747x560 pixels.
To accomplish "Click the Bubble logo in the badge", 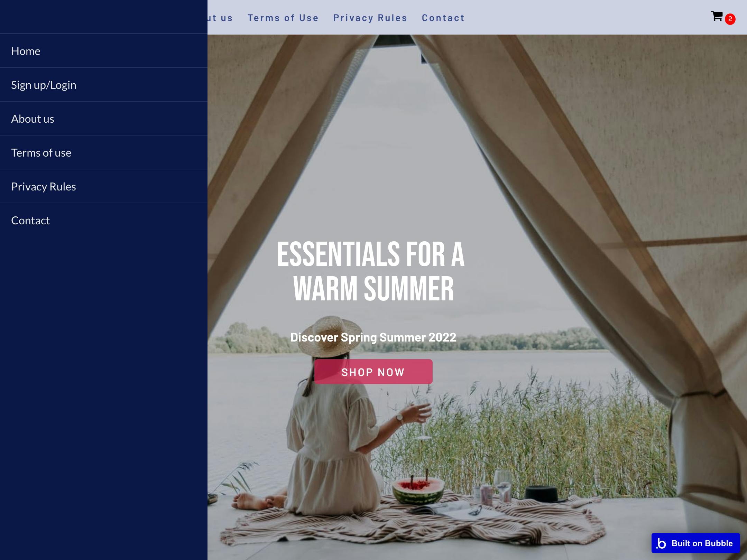I will [x=661, y=543].
